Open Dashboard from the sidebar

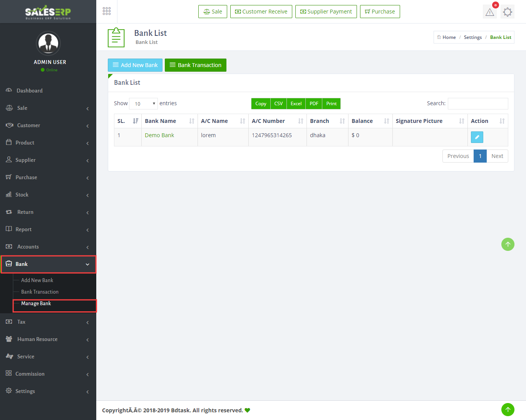click(29, 91)
